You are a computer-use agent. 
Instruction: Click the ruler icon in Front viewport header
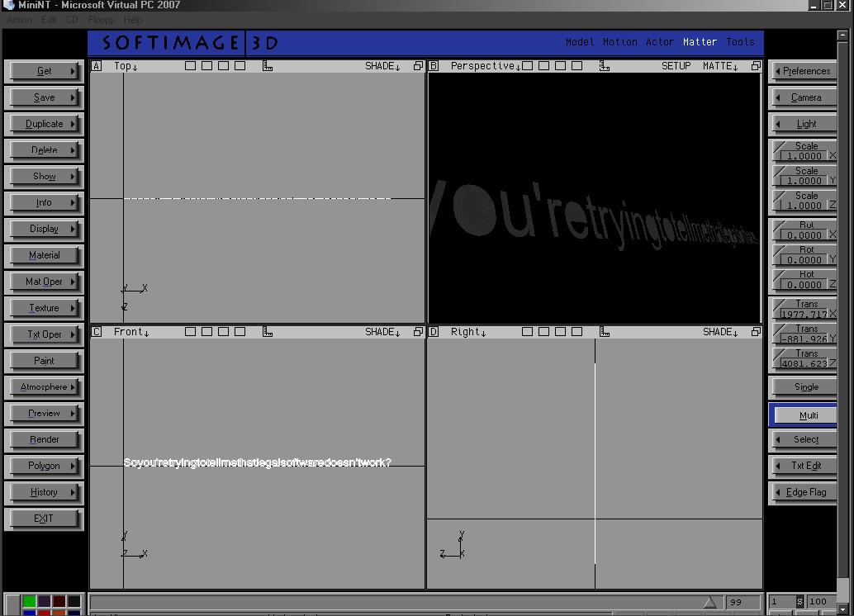tap(268, 332)
